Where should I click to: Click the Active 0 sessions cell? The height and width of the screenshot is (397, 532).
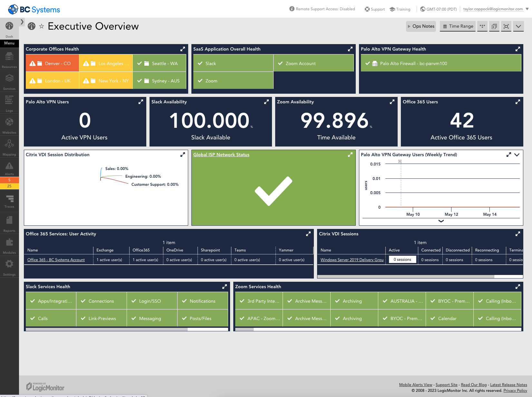point(402,260)
